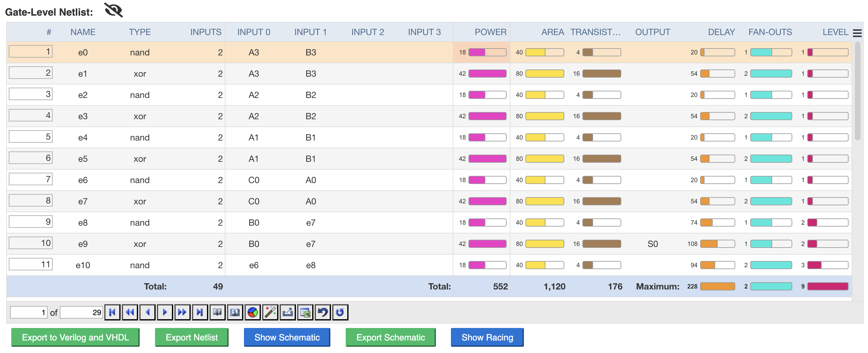868x353 pixels.
Task: Click the spreadsheet export icon
Action: pos(305,312)
